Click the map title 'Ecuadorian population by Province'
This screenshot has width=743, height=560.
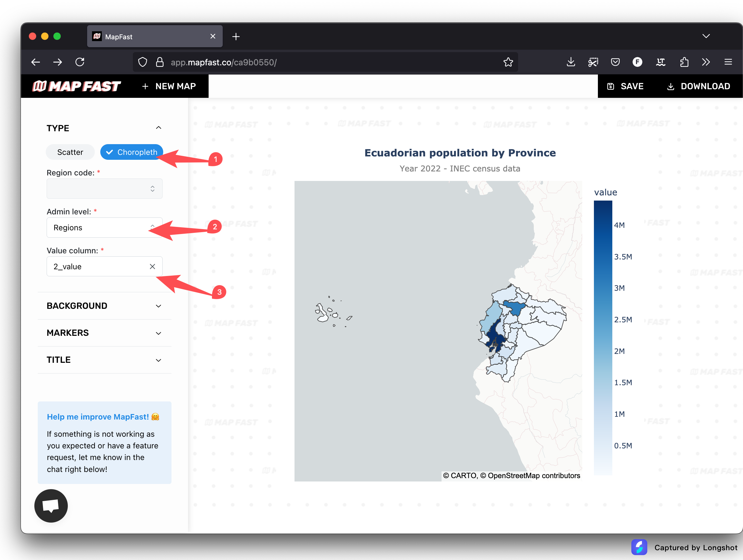coord(460,153)
